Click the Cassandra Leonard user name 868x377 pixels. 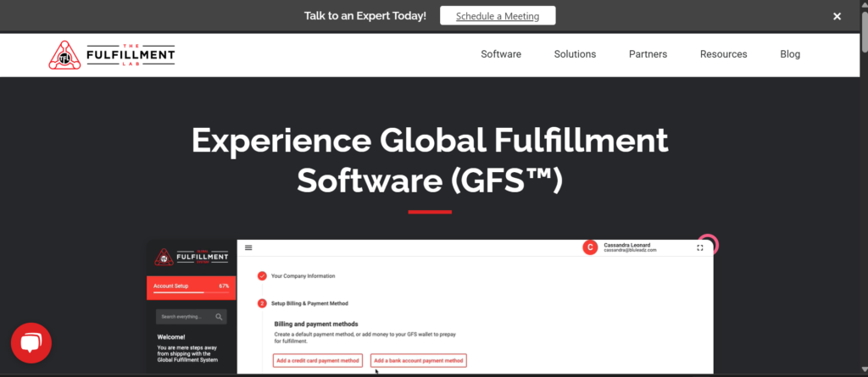626,245
